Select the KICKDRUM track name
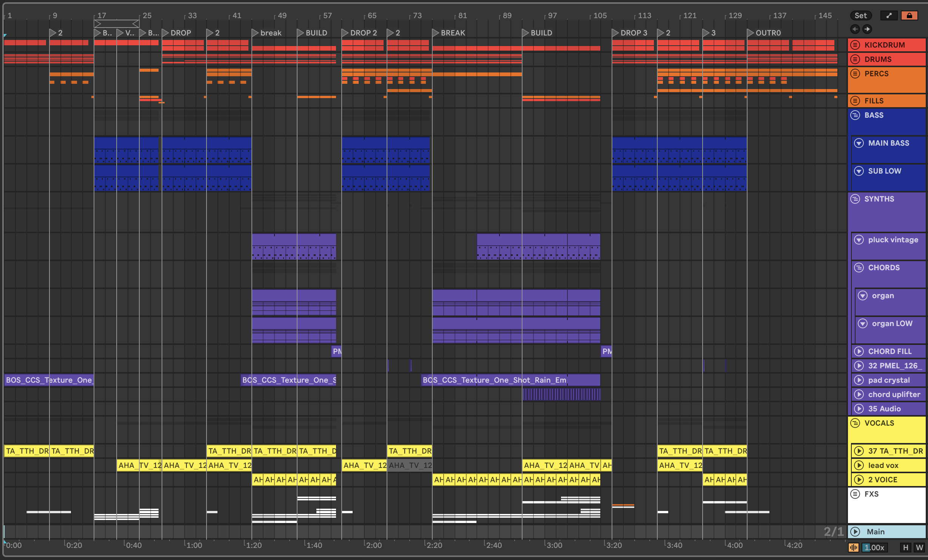 click(x=885, y=45)
